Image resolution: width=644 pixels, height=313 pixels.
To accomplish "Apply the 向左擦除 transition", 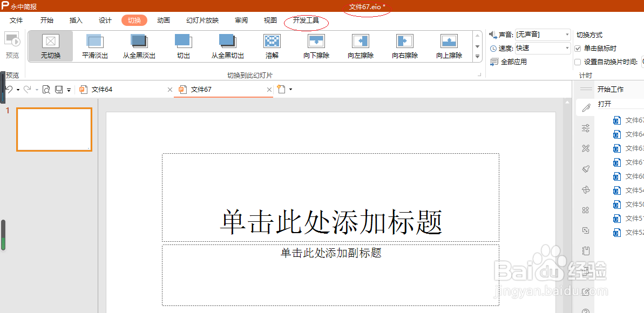I will click(x=361, y=46).
